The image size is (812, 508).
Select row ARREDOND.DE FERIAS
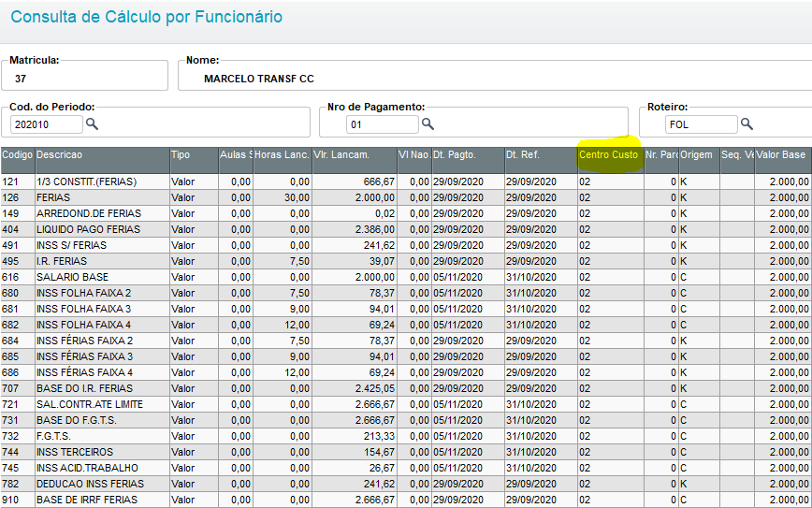coord(406,213)
